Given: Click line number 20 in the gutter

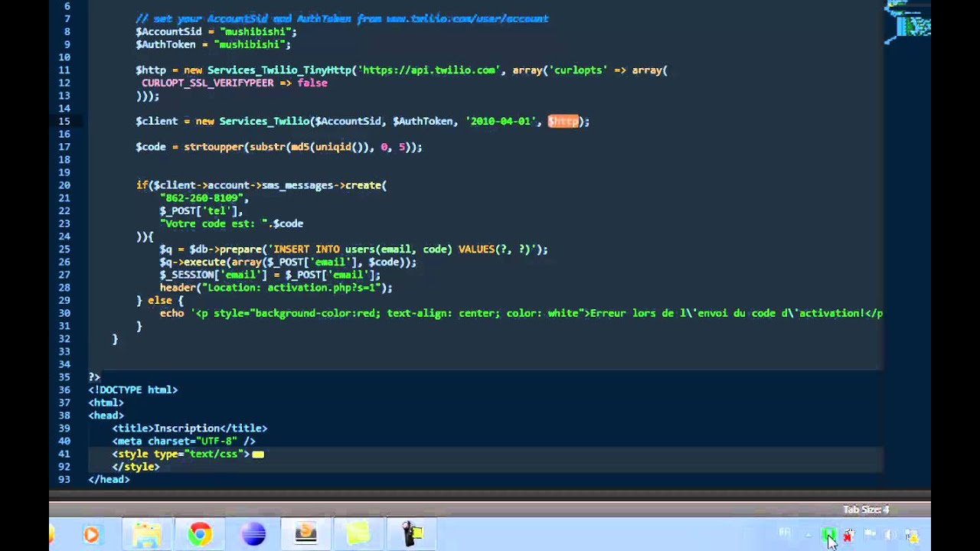Looking at the screenshot, I should tap(64, 185).
